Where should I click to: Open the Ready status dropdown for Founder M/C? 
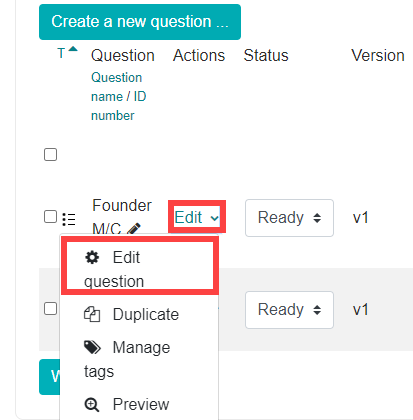[289, 218]
